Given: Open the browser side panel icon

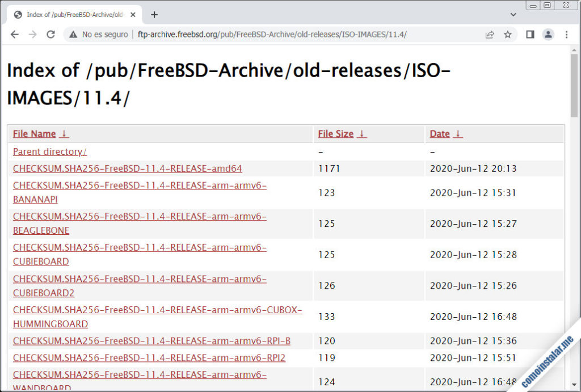Looking at the screenshot, I should pyautogui.click(x=529, y=34).
